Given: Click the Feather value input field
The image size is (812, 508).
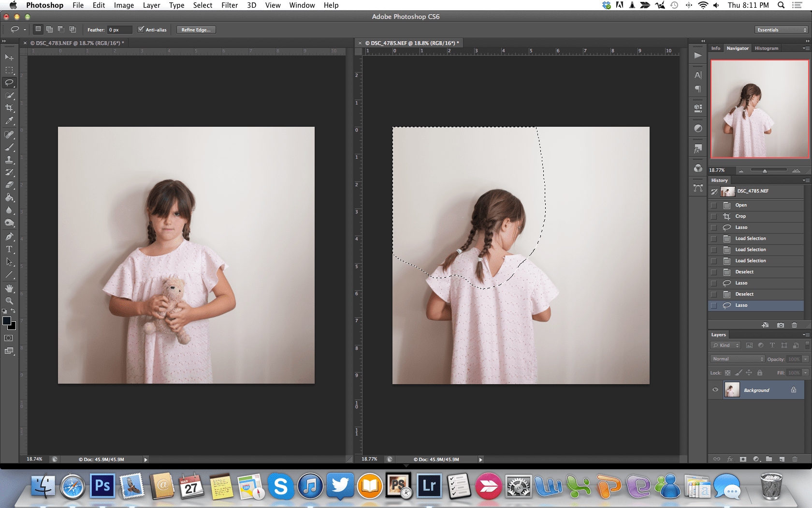Looking at the screenshot, I should 119,30.
